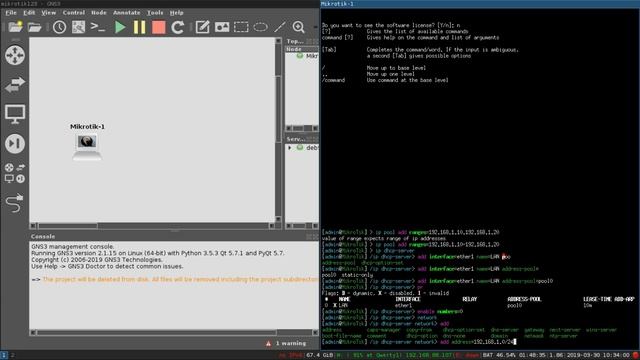Reload all nodes icon

point(178,27)
